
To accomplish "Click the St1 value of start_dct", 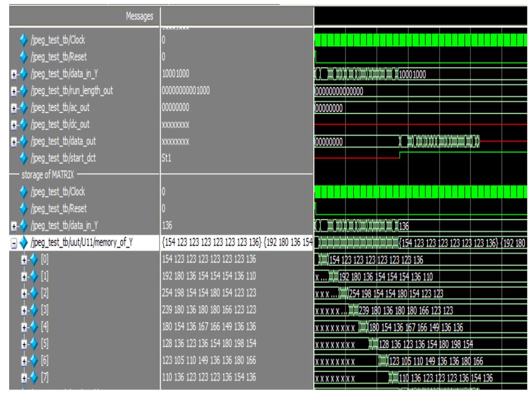I will [166, 158].
